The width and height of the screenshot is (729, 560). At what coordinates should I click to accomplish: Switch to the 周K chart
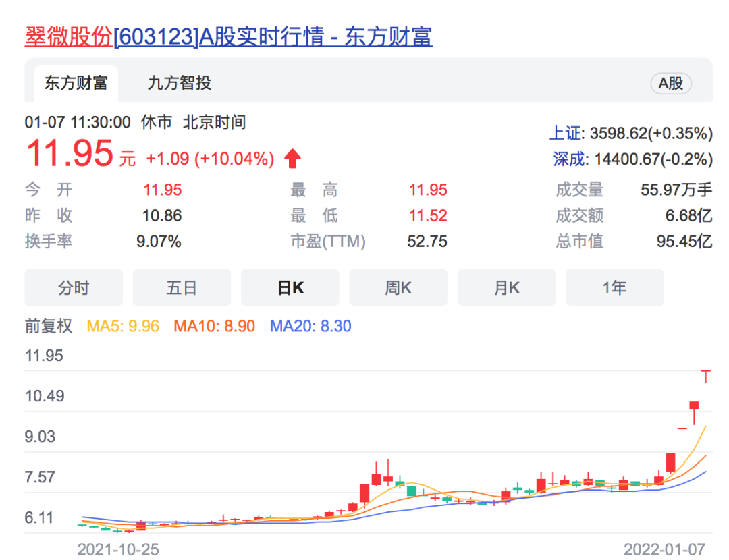[x=398, y=287]
